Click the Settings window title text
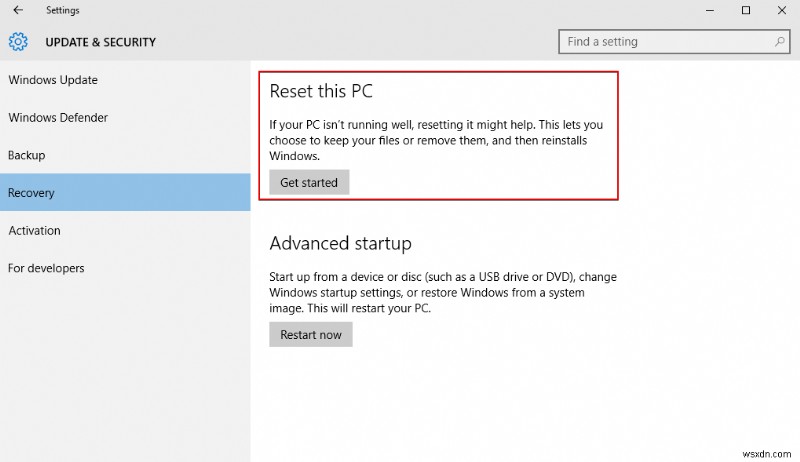Image resolution: width=800 pixels, height=462 pixels. 63,10
